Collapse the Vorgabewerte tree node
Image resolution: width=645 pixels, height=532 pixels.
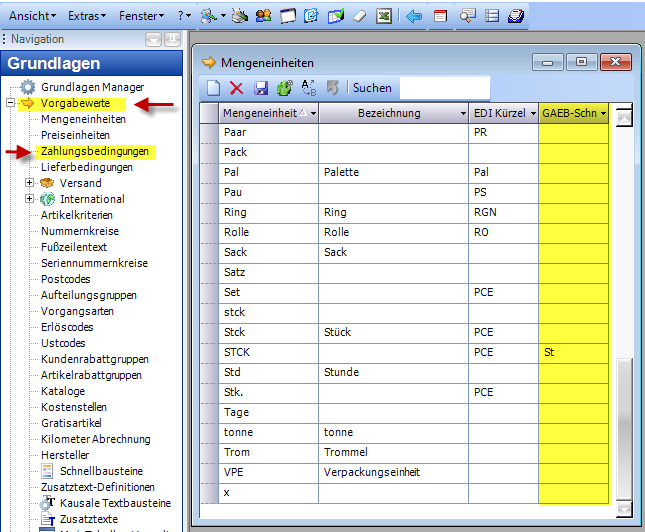tap(10, 103)
